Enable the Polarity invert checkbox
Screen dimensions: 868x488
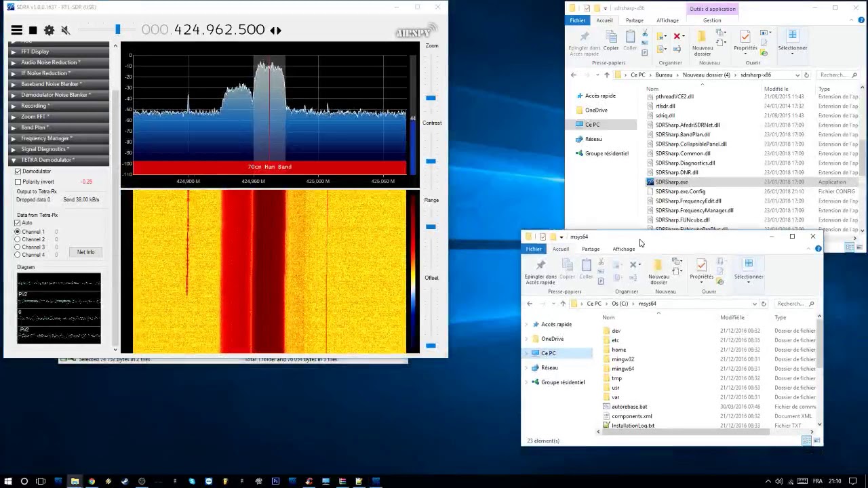point(18,182)
